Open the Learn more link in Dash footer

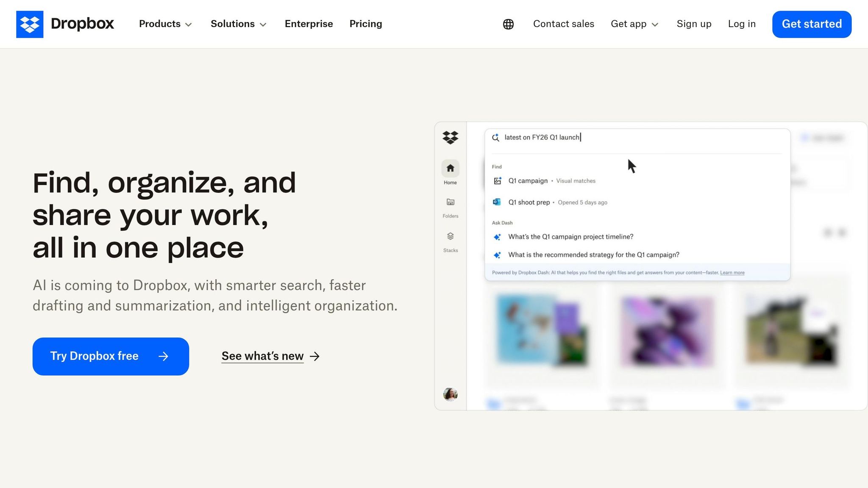pos(732,273)
